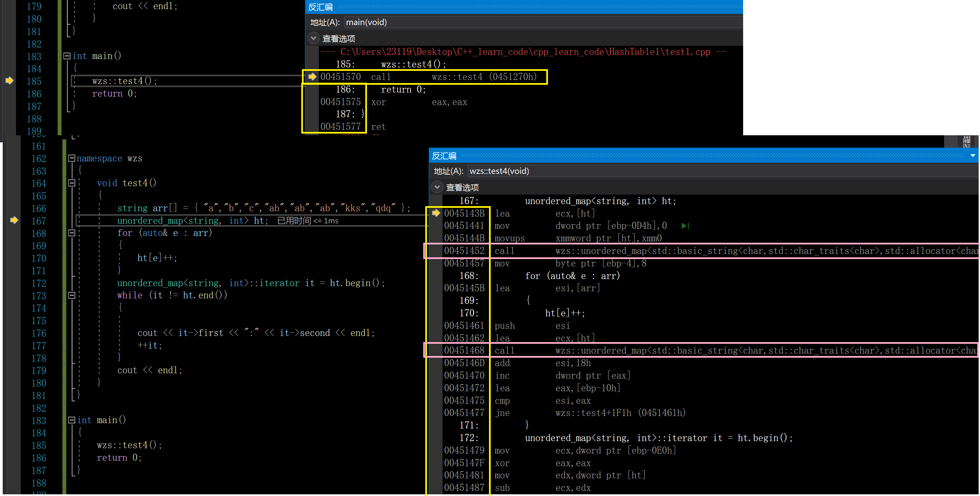The height and width of the screenshot is (496, 980).
Task: Select the lower 反汇编 tab title
Action: [444, 156]
